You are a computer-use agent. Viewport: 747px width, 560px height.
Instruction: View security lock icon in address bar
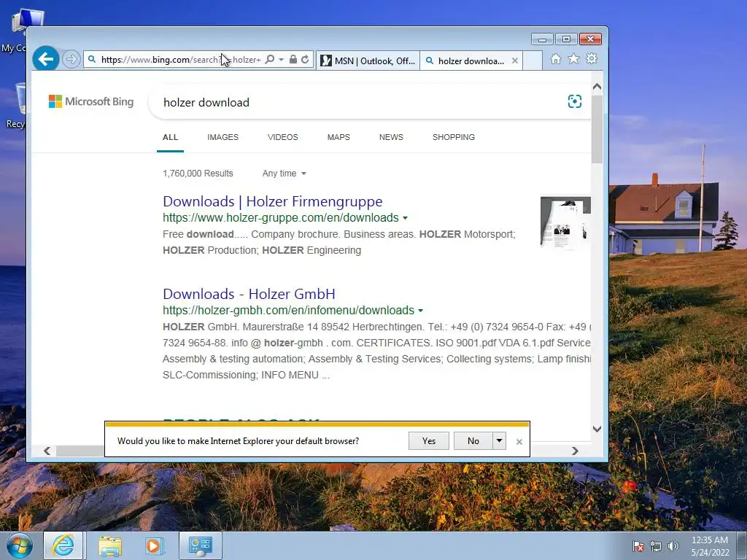293,59
